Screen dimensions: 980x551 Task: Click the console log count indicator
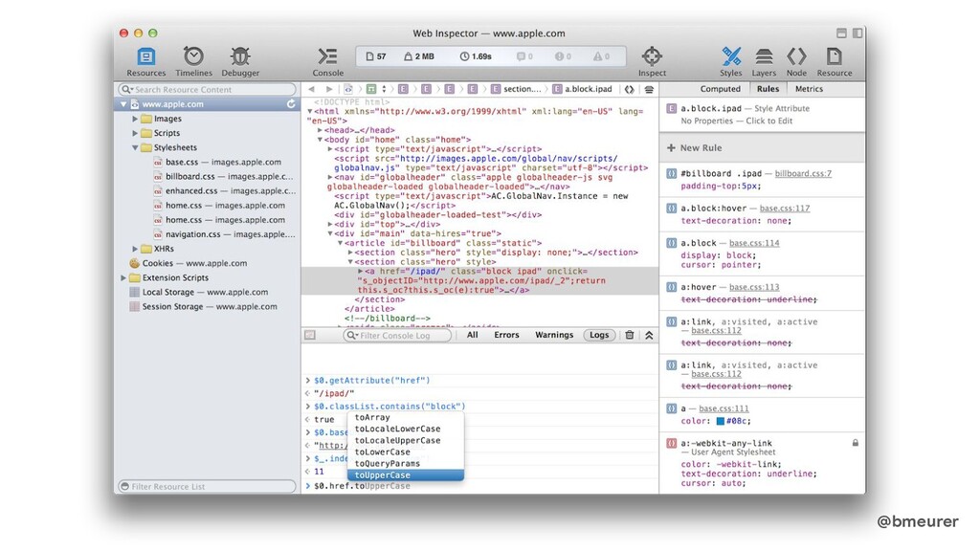pyautogui.click(x=524, y=56)
